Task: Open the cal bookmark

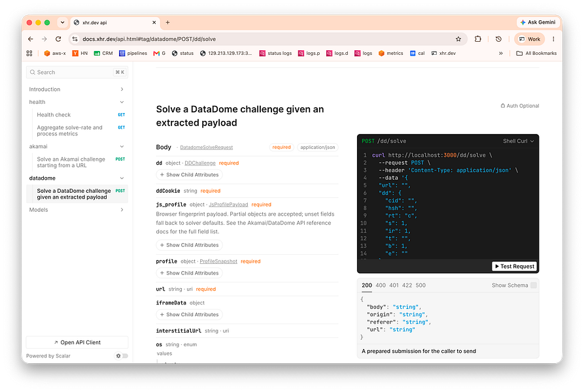Action: tap(417, 53)
